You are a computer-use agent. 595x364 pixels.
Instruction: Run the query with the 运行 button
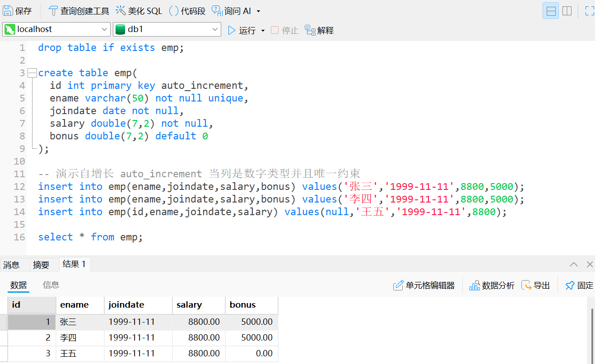tap(242, 30)
